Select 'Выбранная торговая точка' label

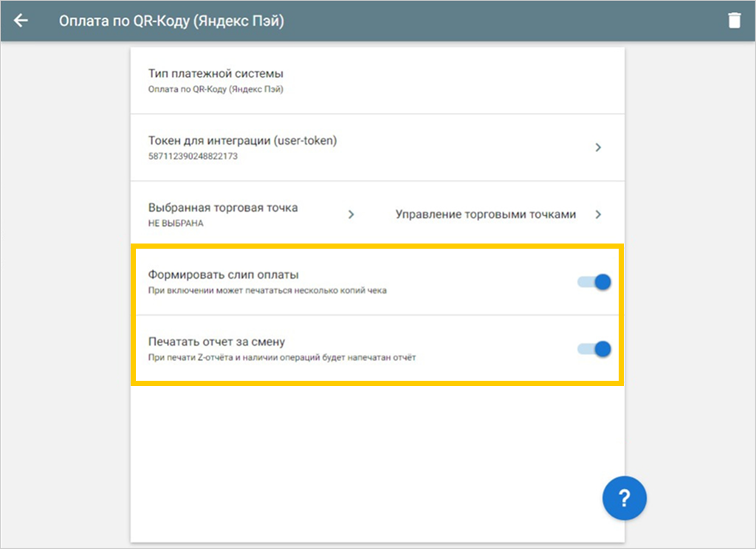coord(223,207)
